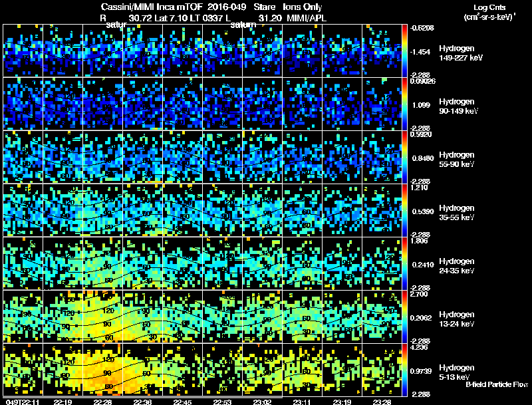532x405 pixels.
Task: Click the -1.454 color scale midpoint value
Action: click(420, 52)
